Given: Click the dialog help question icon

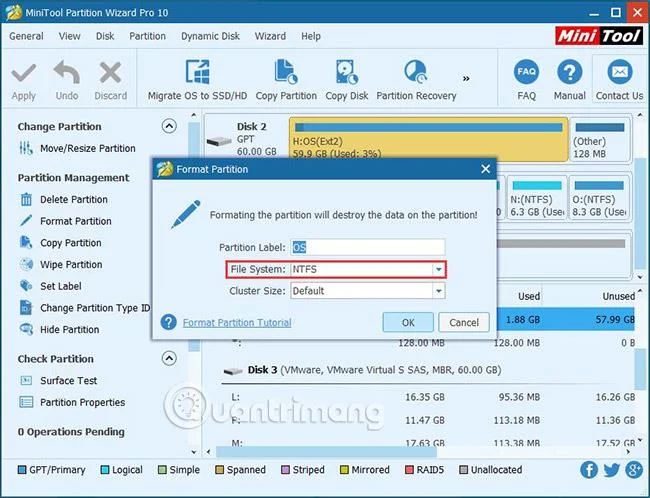Looking at the screenshot, I should pos(169,322).
